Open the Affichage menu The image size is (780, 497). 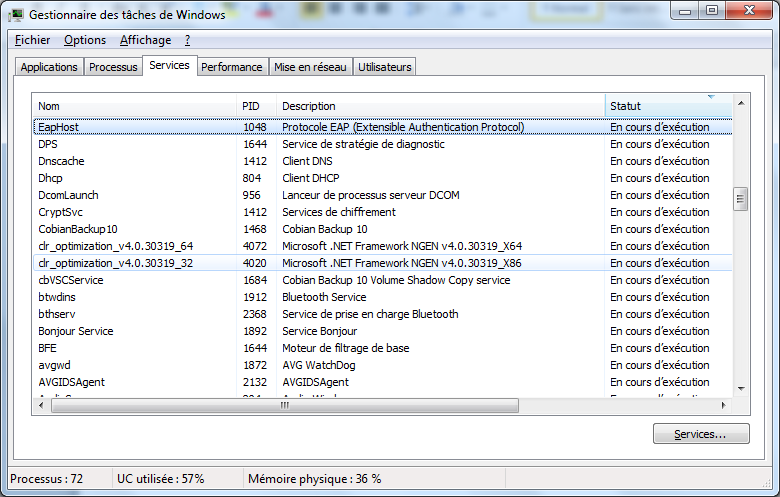click(145, 40)
